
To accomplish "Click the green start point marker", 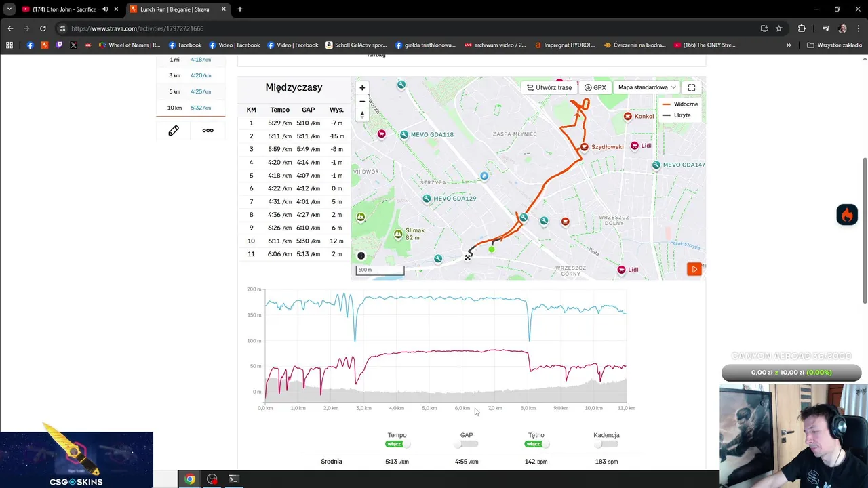I will click(x=492, y=249).
